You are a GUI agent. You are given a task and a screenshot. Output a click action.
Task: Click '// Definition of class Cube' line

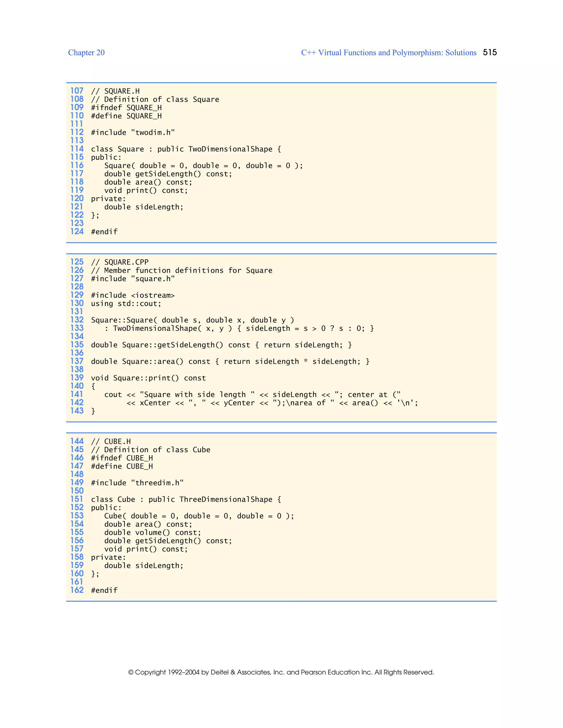(x=151, y=450)
